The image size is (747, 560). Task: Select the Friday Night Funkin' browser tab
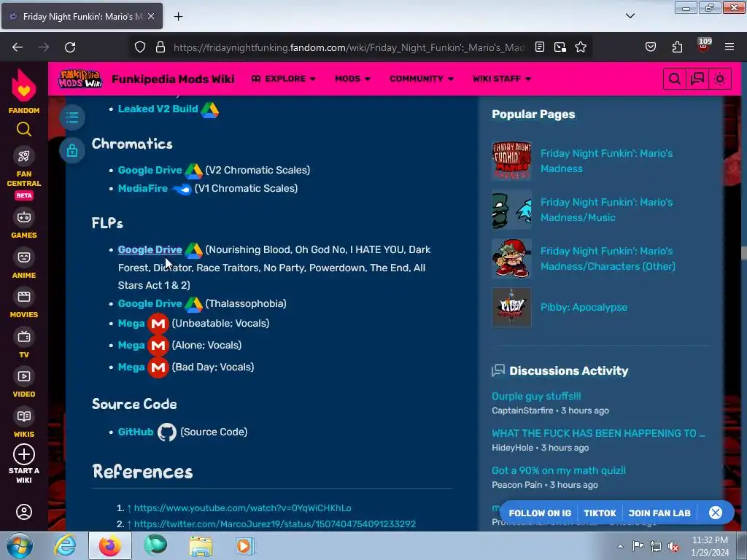point(81,16)
